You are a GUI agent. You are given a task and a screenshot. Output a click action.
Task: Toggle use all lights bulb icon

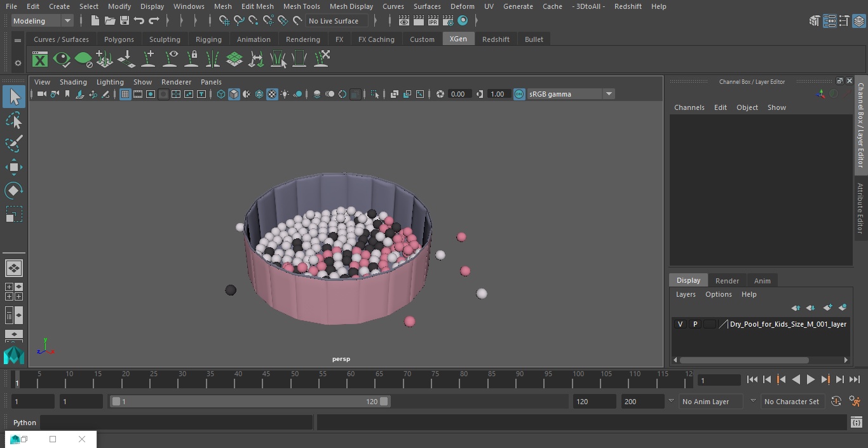(x=285, y=94)
